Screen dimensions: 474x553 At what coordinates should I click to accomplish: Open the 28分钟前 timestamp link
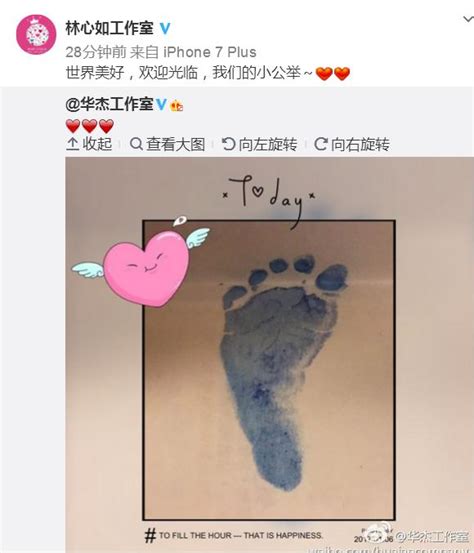pyautogui.click(x=96, y=53)
